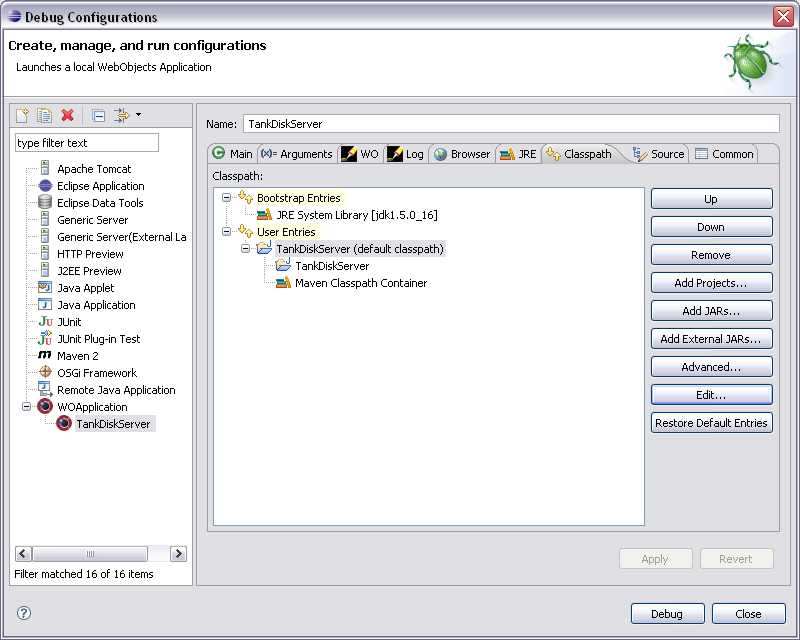The image size is (800, 640).
Task: Click the red Delete configuration icon
Action: (67, 115)
